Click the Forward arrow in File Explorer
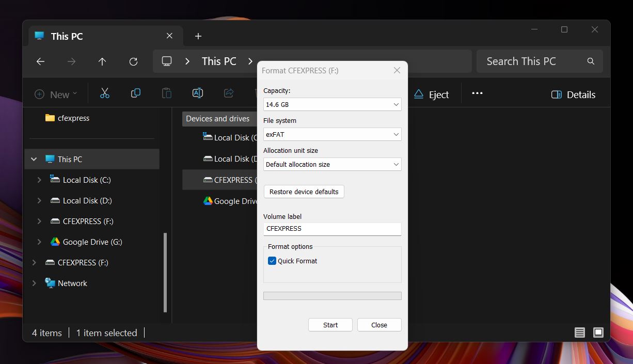 point(71,61)
